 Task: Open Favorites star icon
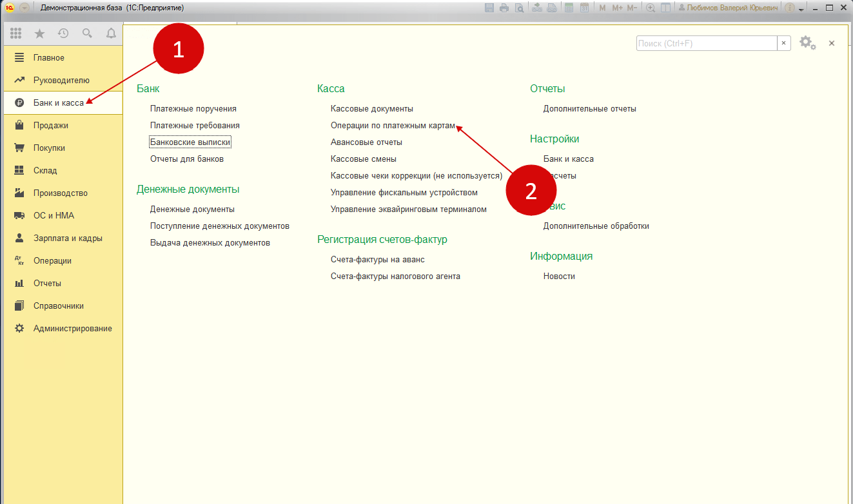click(x=39, y=34)
